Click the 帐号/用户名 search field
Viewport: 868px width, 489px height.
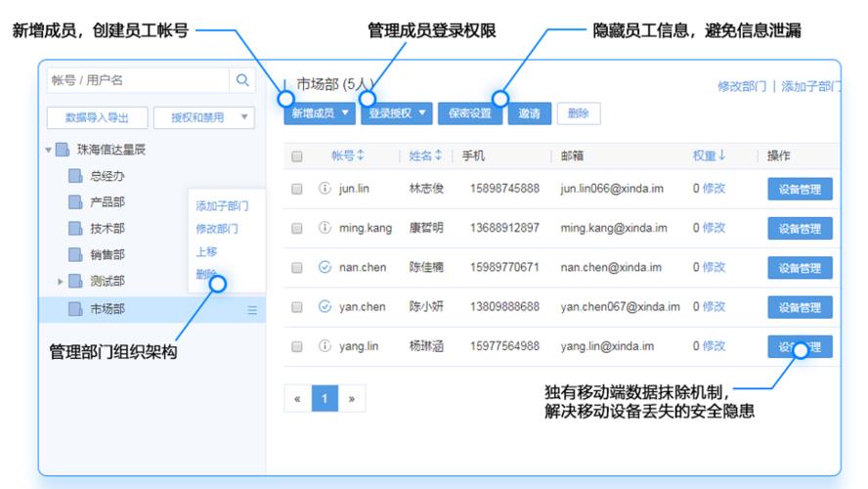(137, 80)
